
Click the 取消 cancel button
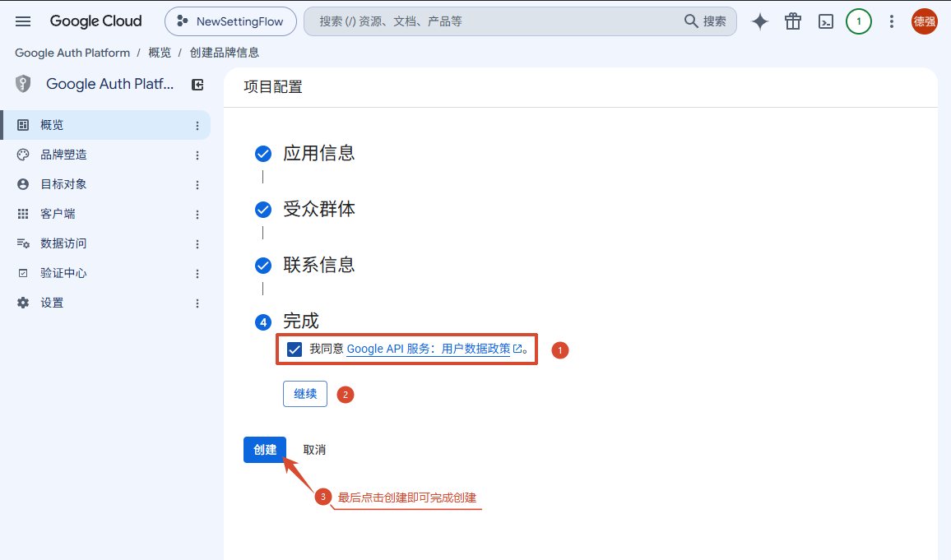pyautogui.click(x=314, y=450)
